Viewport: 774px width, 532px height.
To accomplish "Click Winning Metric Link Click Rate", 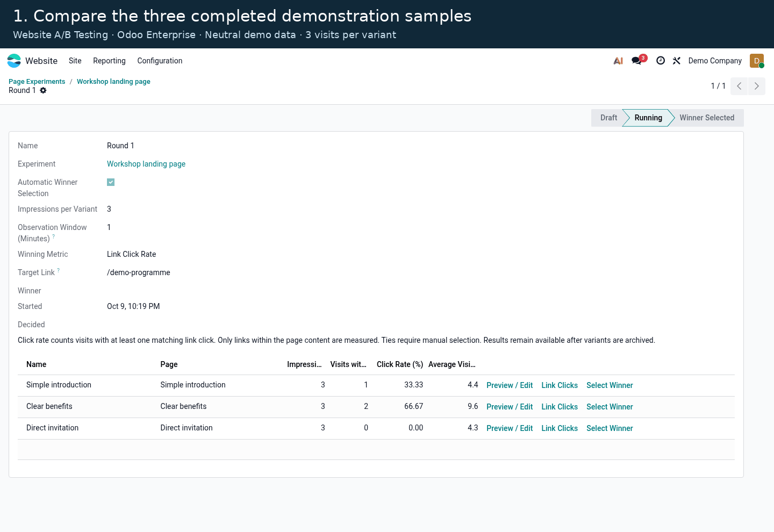I will tap(132, 254).
